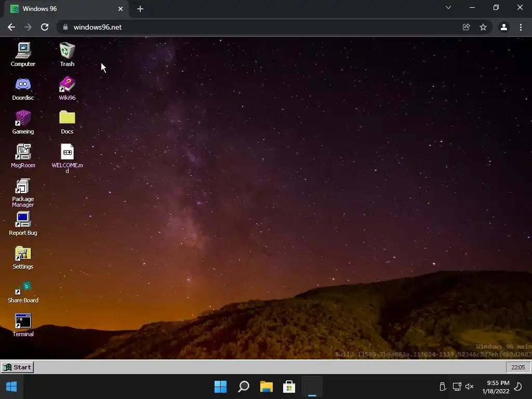Launch the Share Board shortcut

(x=23, y=292)
